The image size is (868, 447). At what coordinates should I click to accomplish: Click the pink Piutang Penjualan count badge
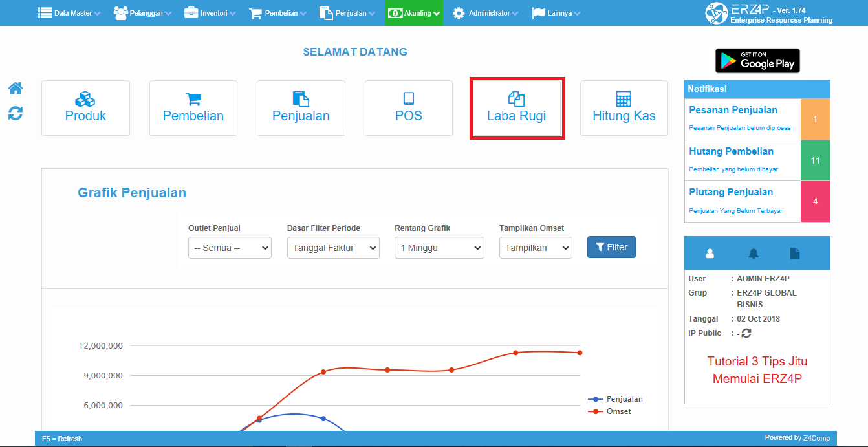[x=815, y=201]
